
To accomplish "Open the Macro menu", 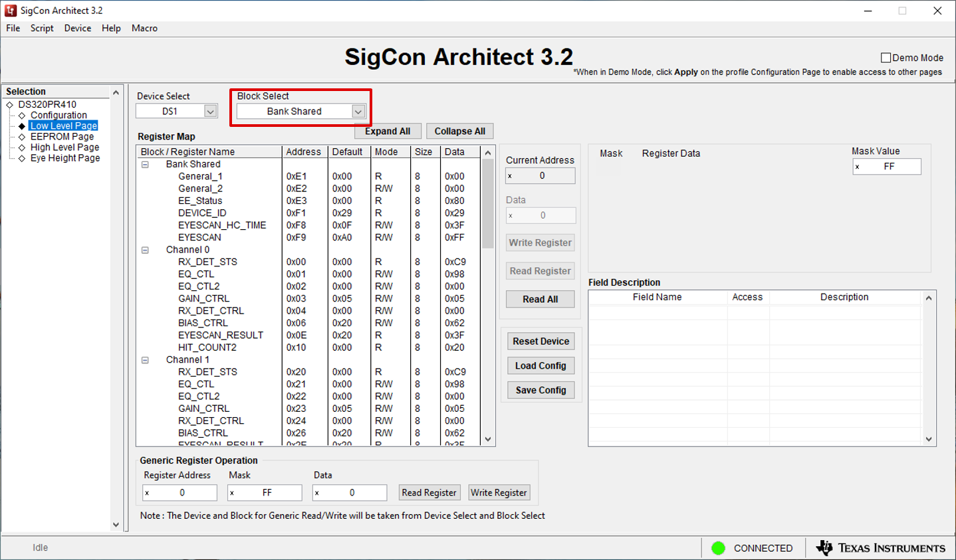I will (144, 28).
